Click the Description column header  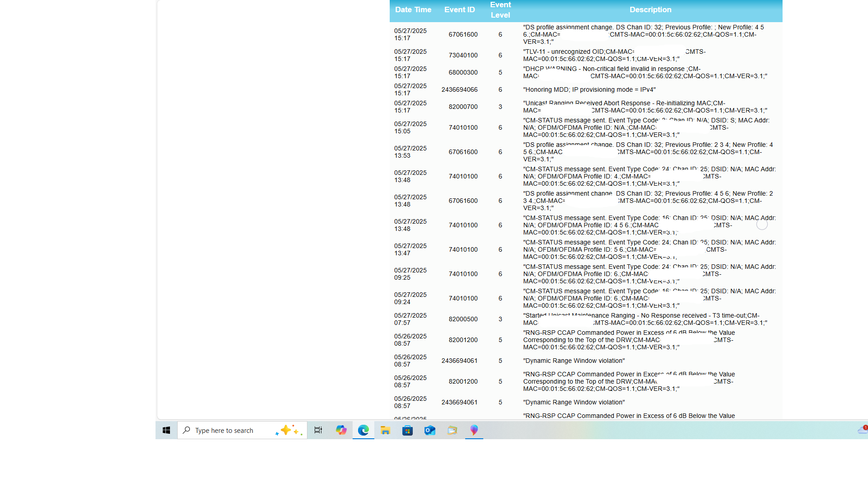651,9
